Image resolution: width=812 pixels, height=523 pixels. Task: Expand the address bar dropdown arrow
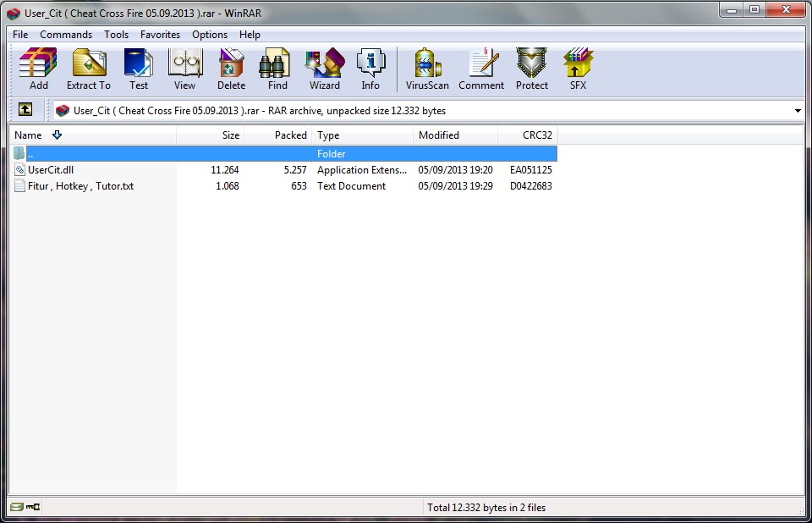798,110
